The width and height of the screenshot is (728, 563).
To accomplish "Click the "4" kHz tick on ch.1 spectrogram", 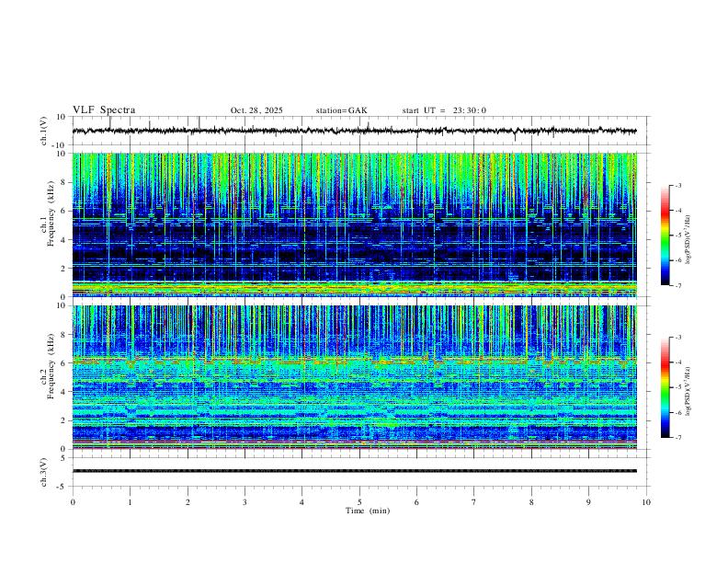I will click(63, 240).
